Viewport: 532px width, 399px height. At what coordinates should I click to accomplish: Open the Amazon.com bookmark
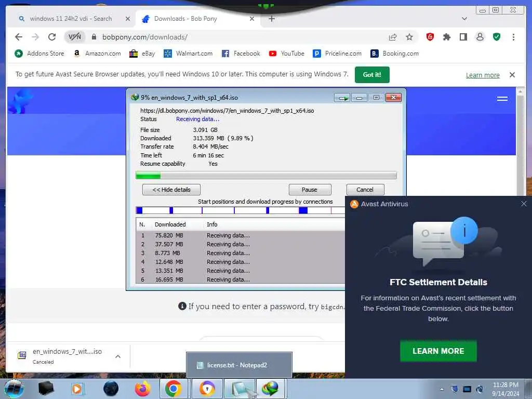point(97,54)
